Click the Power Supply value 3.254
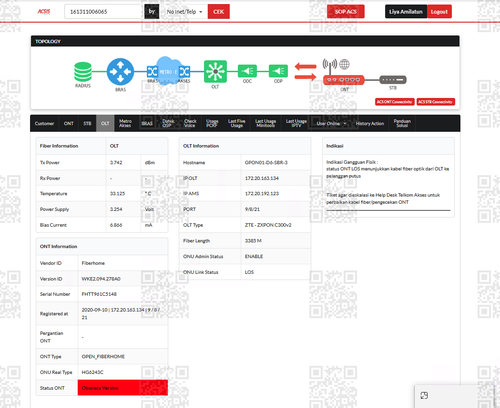Screen dimensions: 500x408 (116, 209)
